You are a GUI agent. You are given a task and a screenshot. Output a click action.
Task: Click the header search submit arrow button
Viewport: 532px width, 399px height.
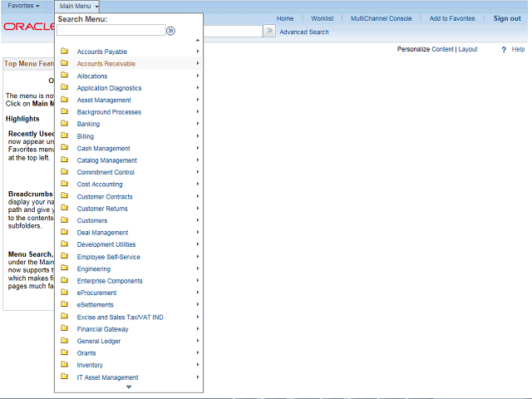[x=269, y=31]
